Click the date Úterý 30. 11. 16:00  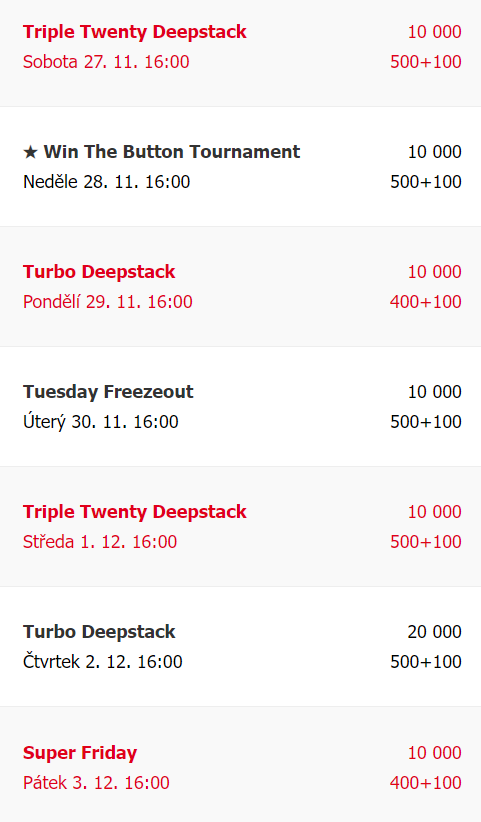click(x=101, y=421)
